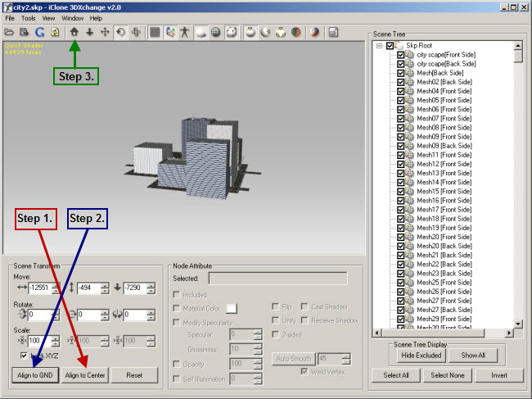Collapse the Skp Root tree node
532x399 pixels.
(379, 46)
